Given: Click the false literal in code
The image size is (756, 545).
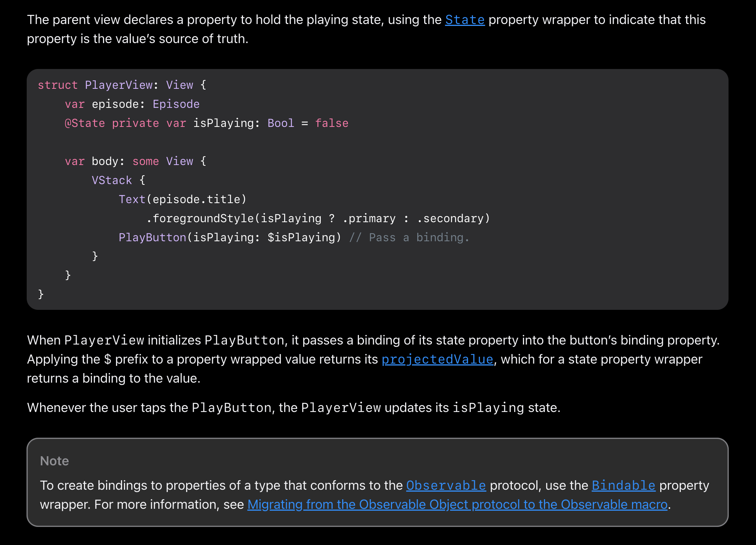Looking at the screenshot, I should pyautogui.click(x=331, y=123).
